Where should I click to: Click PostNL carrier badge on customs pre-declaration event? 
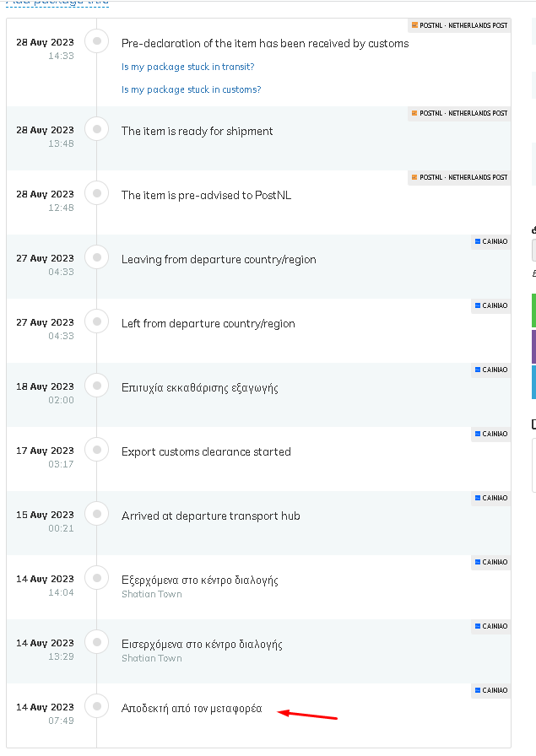(x=459, y=25)
